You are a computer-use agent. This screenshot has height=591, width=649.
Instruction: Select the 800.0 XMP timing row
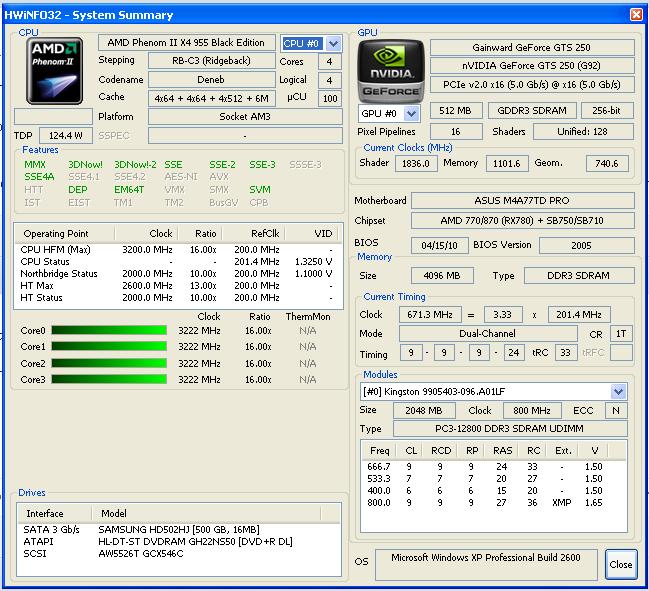494,502
